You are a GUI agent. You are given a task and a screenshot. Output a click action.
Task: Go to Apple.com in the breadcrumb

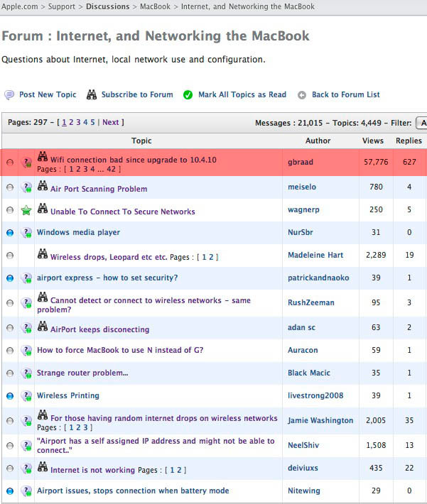tap(19, 6)
